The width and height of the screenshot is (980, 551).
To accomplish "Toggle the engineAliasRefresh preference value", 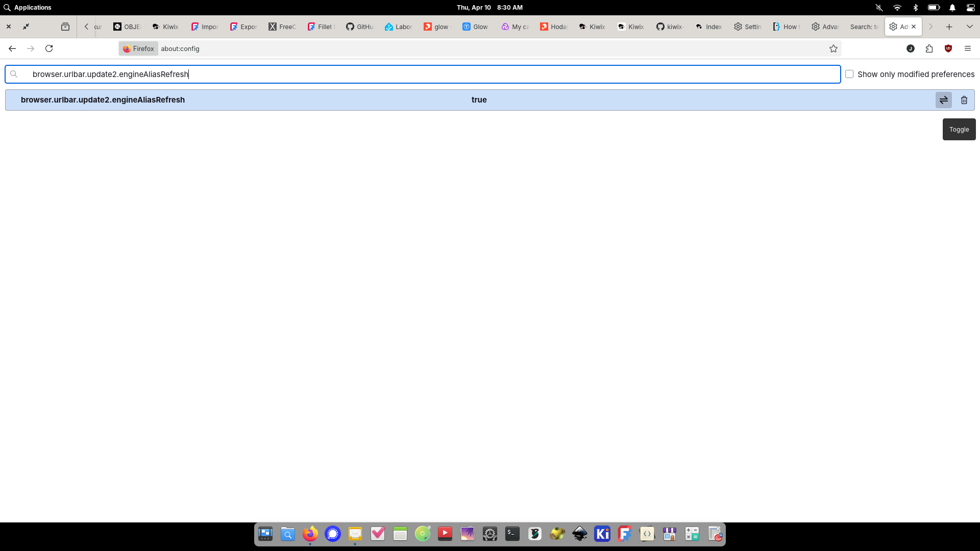I will click(943, 100).
